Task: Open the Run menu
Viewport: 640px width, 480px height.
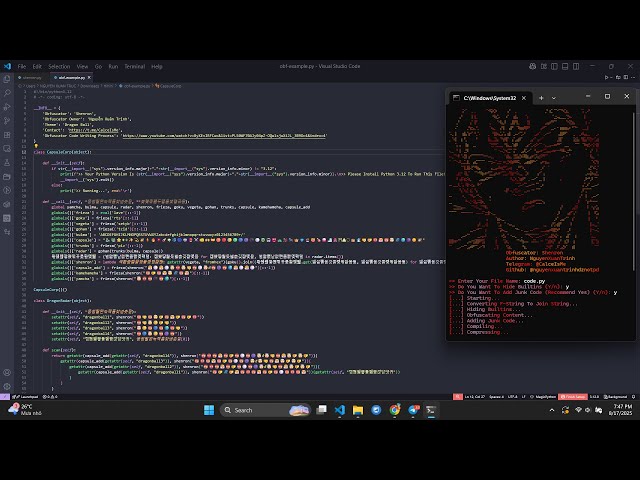Action: click(x=113, y=66)
